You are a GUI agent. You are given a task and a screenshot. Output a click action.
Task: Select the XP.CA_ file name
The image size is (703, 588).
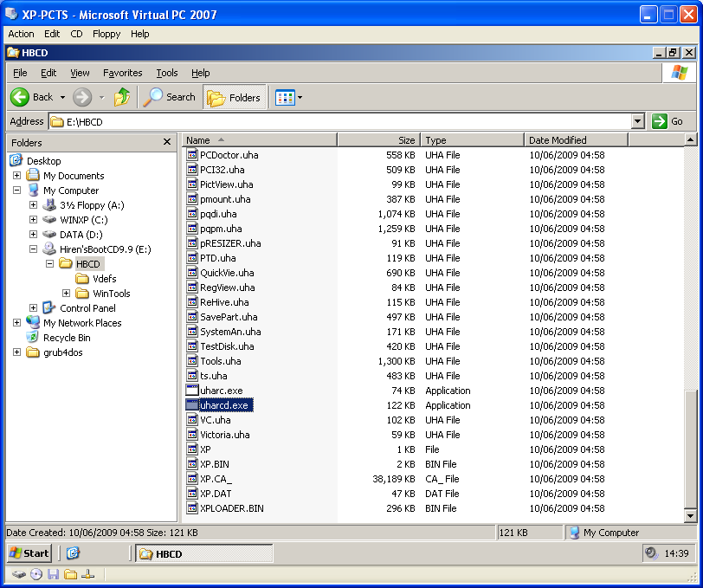click(x=216, y=479)
